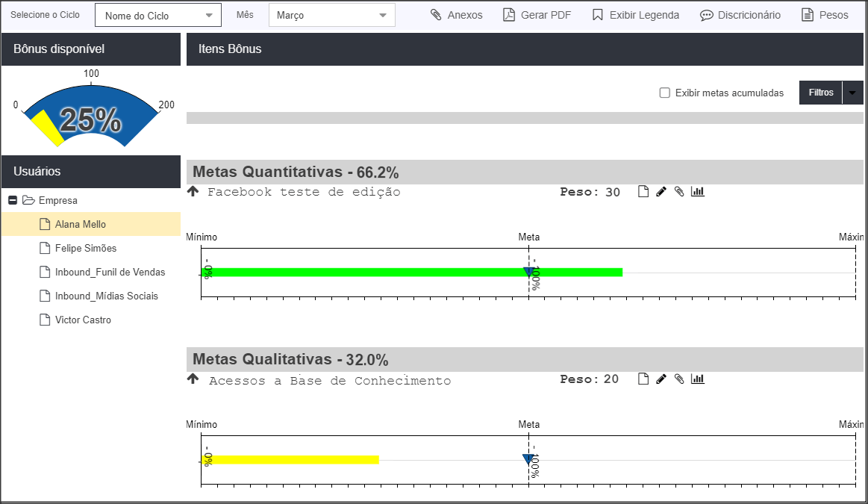Open document icon for Facebook teste de edição
Image resolution: width=868 pixels, height=504 pixels.
click(643, 192)
